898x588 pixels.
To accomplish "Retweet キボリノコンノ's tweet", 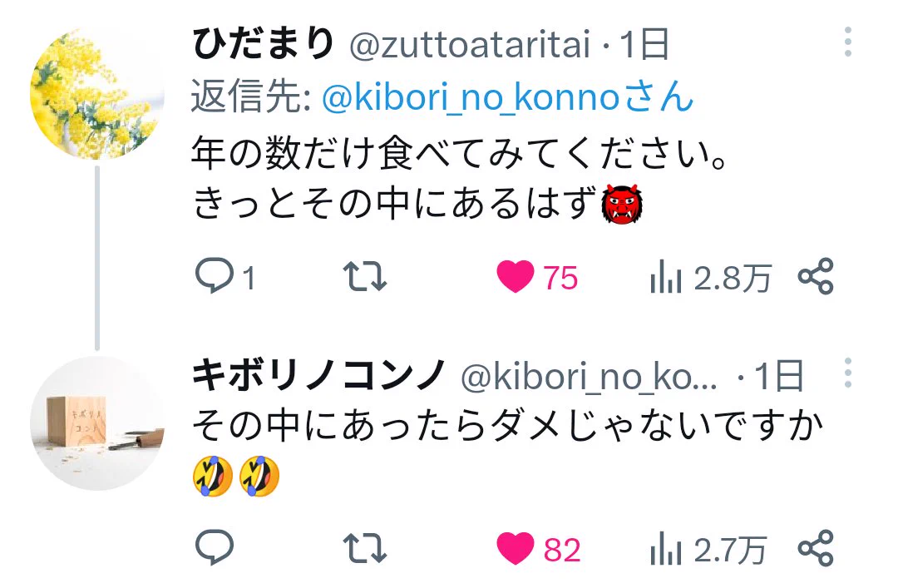I will coord(365,548).
